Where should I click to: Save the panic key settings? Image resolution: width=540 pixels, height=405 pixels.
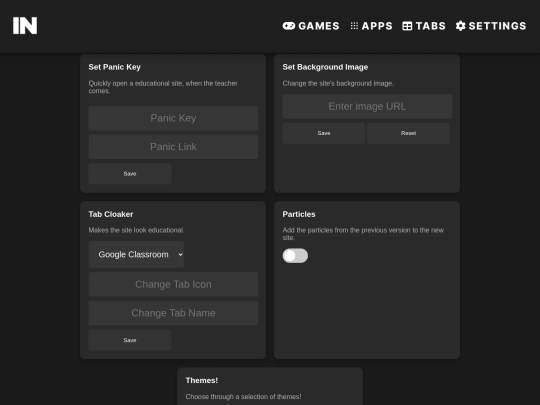tap(130, 174)
